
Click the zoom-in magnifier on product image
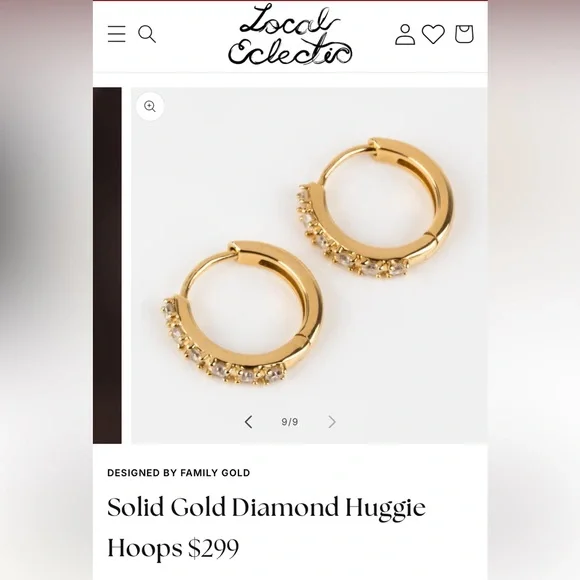pos(150,107)
